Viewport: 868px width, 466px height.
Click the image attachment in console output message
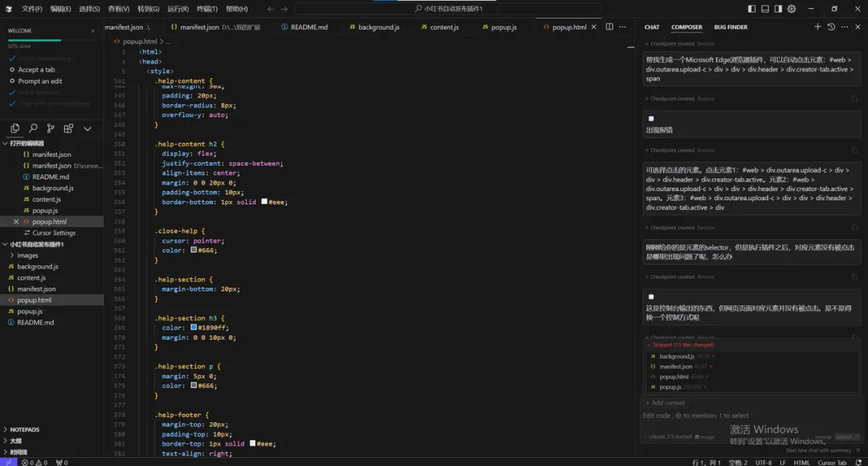651,296
